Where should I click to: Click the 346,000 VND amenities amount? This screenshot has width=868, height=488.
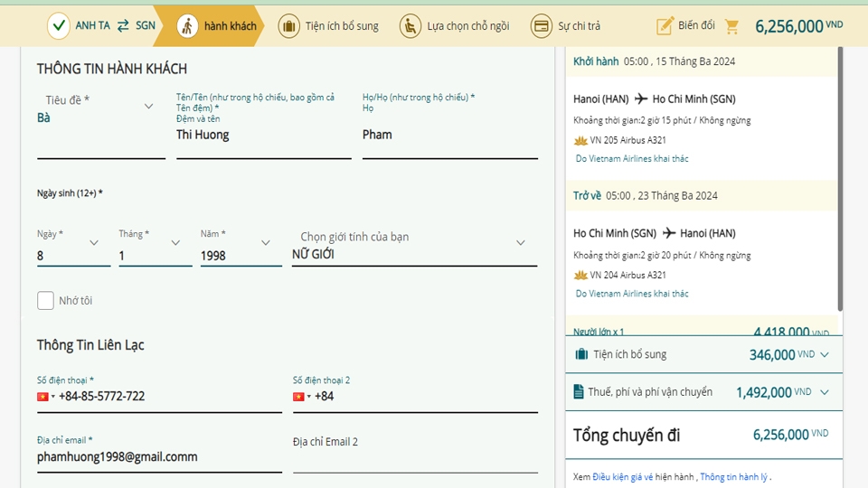tap(781, 354)
